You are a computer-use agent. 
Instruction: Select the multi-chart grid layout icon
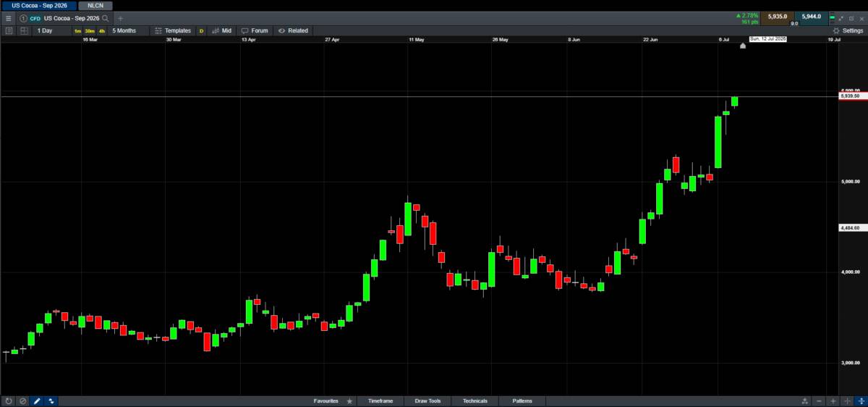pos(24,31)
